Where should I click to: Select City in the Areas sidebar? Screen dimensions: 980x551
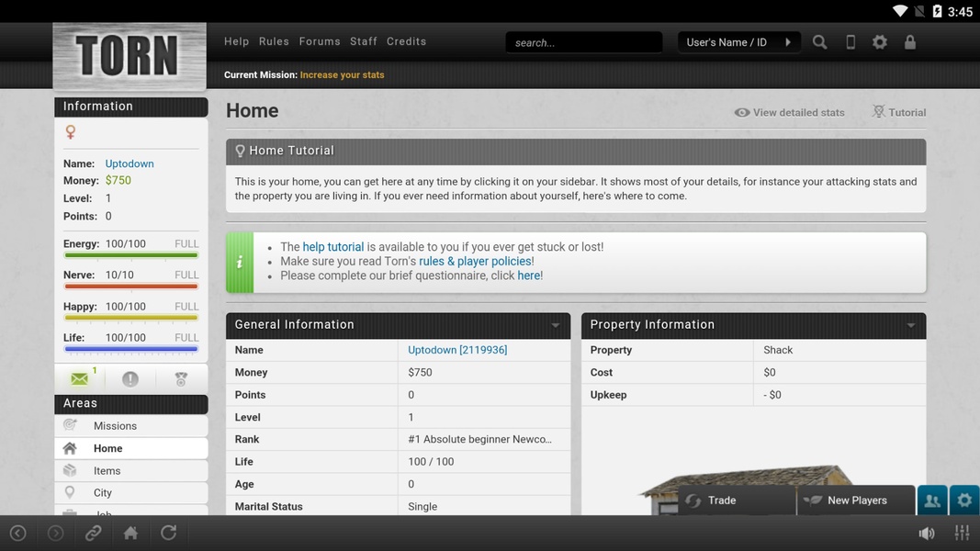(x=131, y=493)
